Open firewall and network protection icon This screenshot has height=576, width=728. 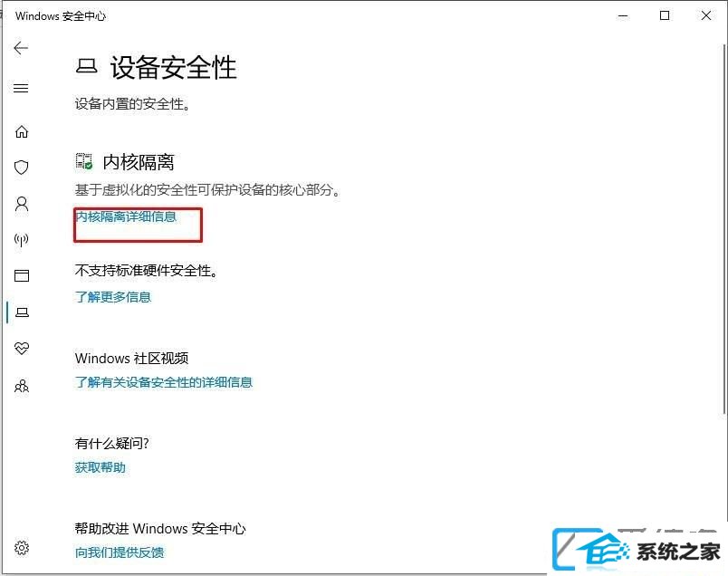[x=22, y=240]
